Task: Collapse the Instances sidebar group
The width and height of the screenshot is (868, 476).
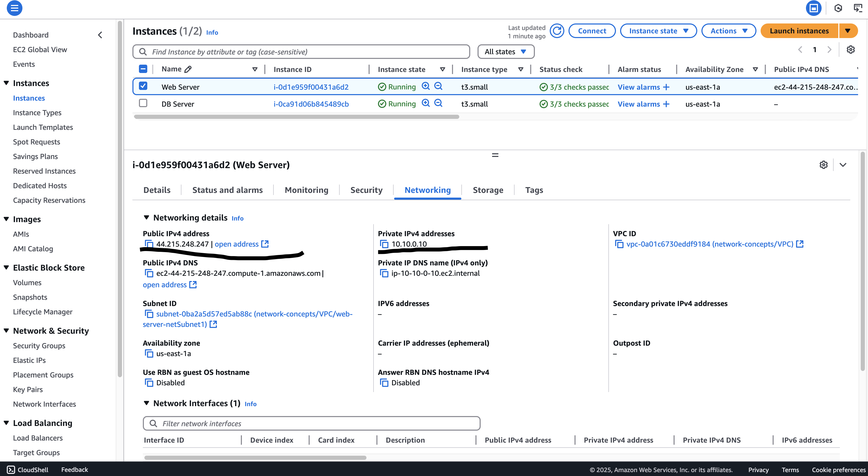Action: [x=6, y=83]
